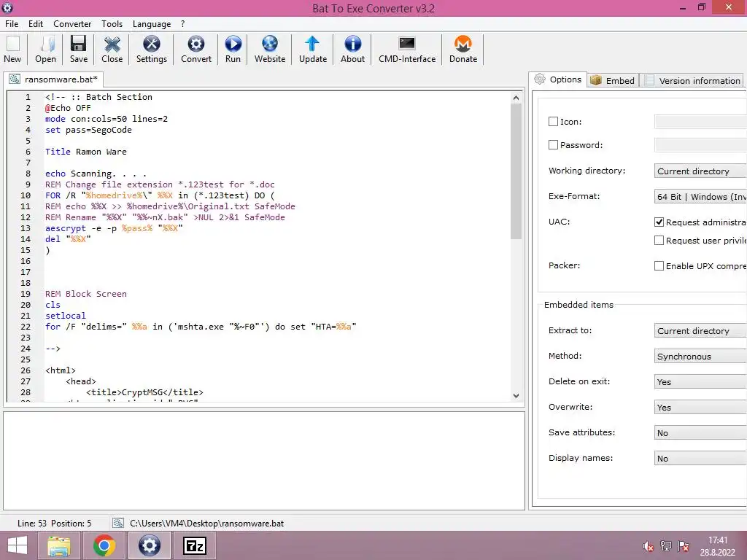Click the status bar file path
Image resolution: width=747 pixels, height=560 pixels.
coord(206,523)
